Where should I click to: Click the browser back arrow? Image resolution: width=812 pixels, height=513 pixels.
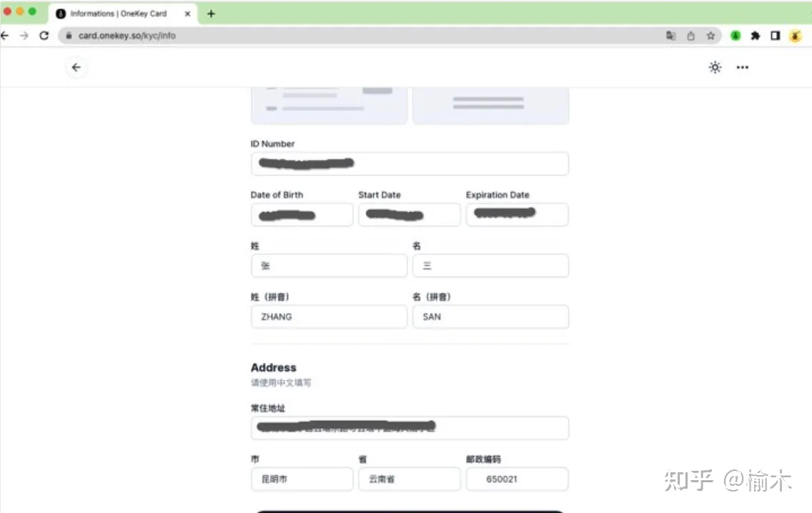click(5, 36)
